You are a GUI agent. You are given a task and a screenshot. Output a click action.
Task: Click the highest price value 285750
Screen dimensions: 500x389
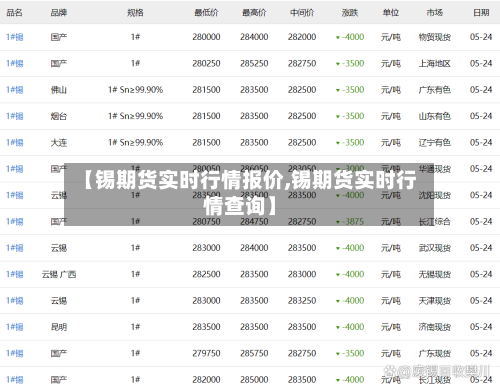254,353
